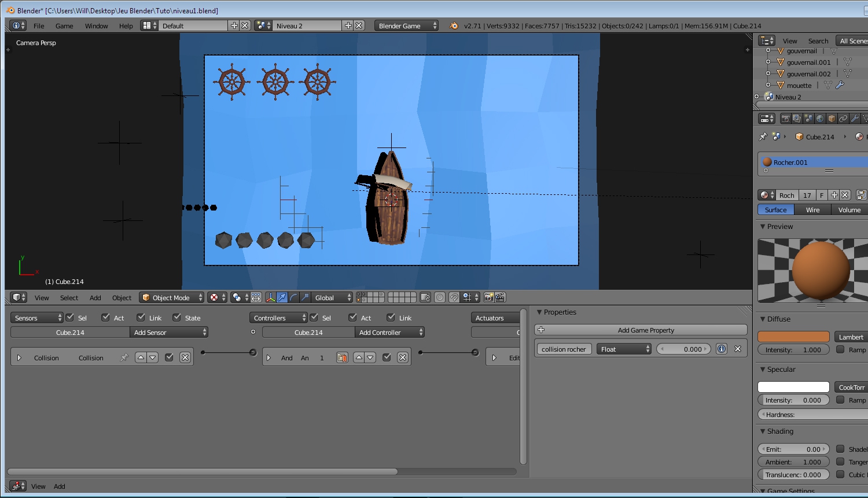
Task: Click the material nodes icon
Action: (x=861, y=195)
